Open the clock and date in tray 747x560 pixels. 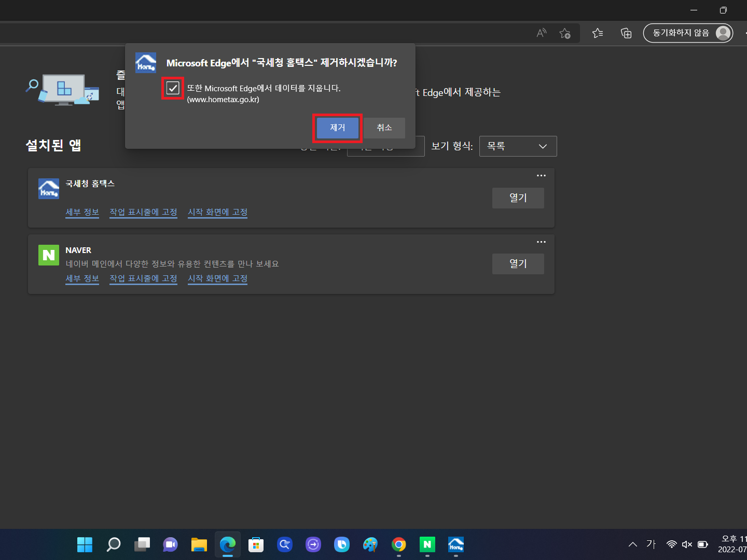click(732, 544)
